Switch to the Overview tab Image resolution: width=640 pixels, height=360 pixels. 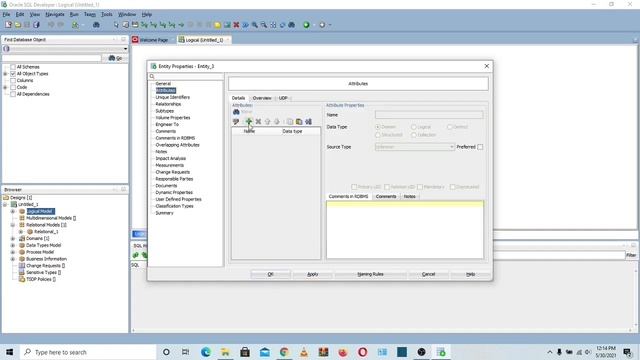point(262,98)
